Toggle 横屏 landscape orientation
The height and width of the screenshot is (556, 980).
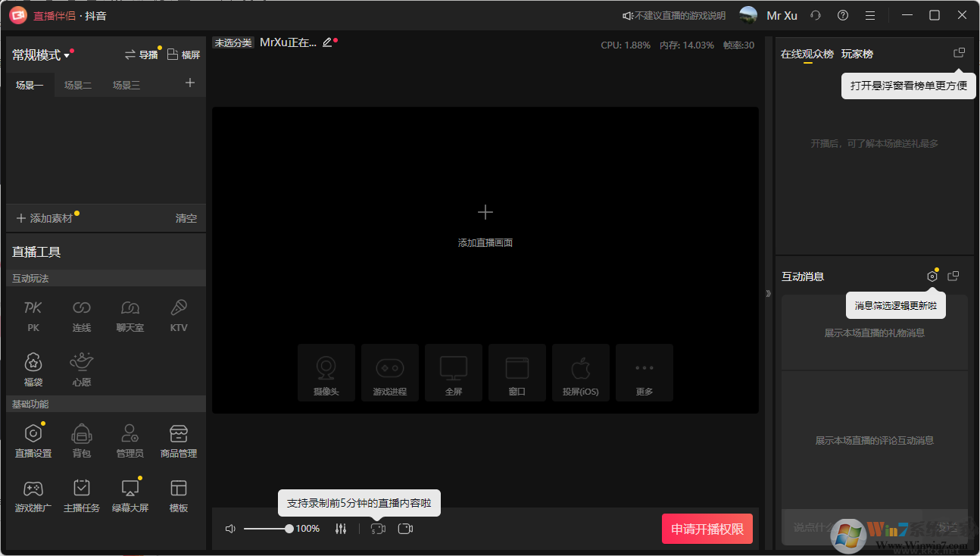click(x=183, y=55)
